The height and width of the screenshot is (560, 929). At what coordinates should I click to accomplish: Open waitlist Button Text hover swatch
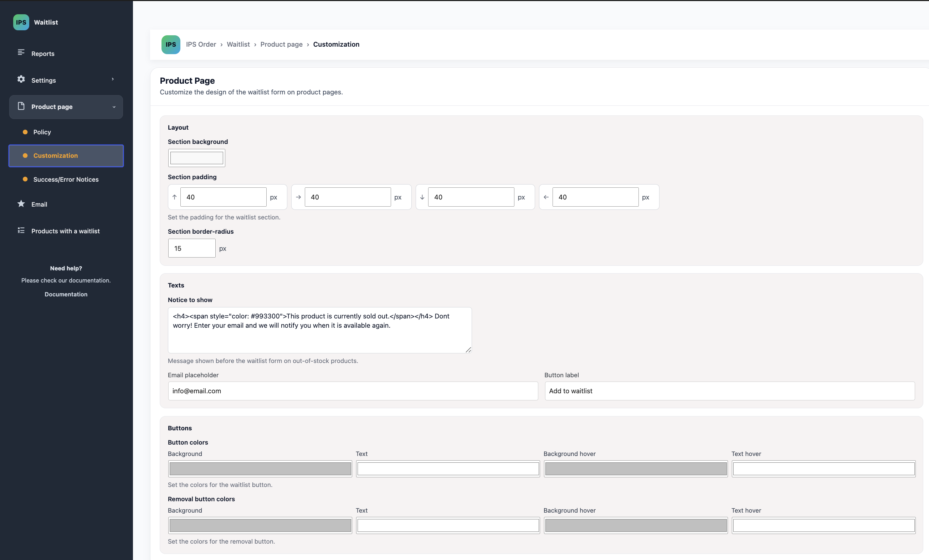click(x=824, y=469)
